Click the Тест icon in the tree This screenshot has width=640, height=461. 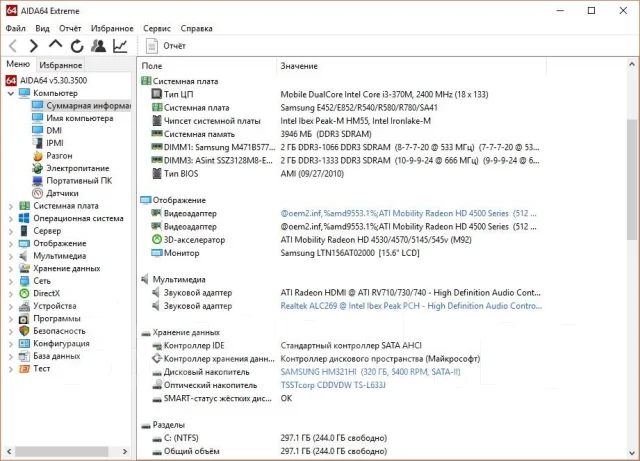tap(24, 369)
